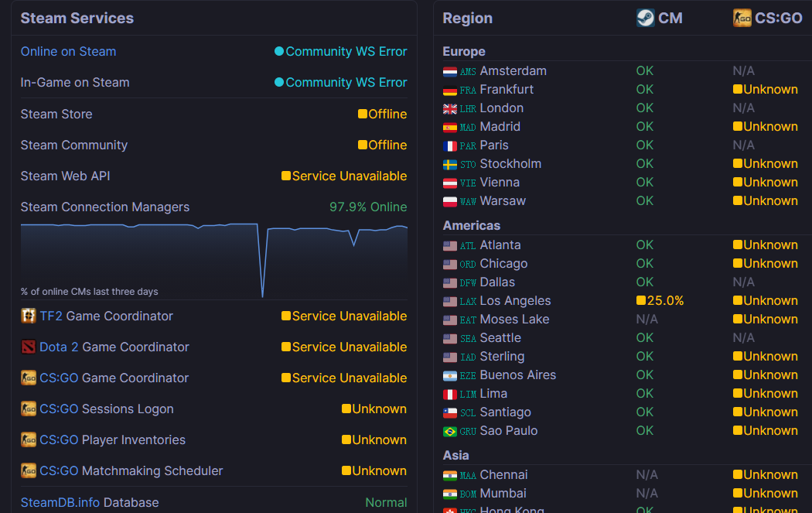Image resolution: width=812 pixels, height=513 pixels.
Task: Click the Brazil flag beside Sao Paulo
Action: pyautogui.click(x=450, y=431)
